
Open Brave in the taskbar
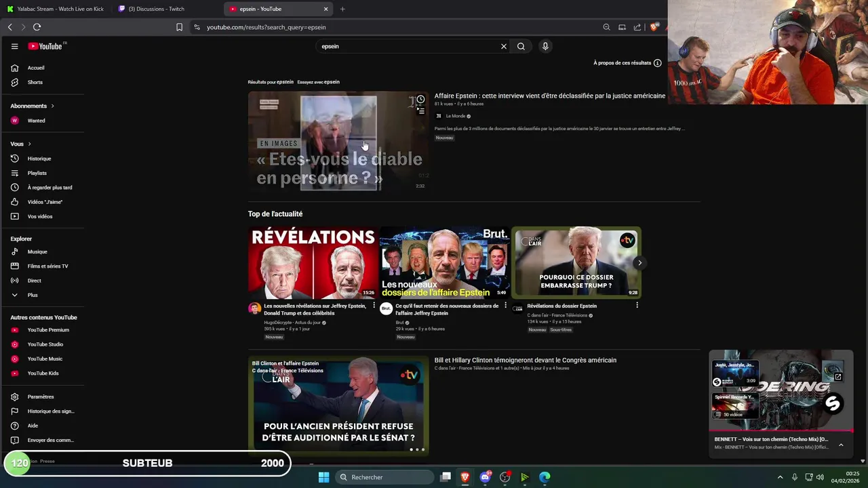click(465, 477)
